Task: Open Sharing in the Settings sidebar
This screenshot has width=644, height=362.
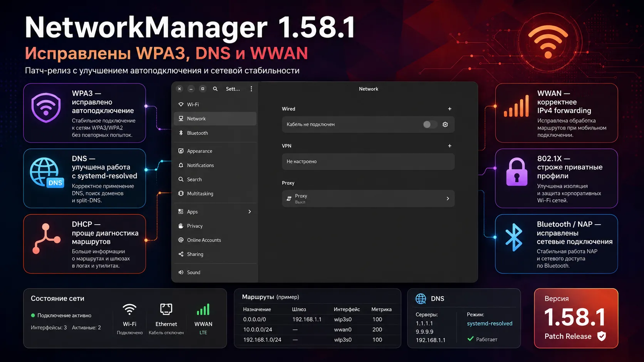Action: click(x=215, y=254)
